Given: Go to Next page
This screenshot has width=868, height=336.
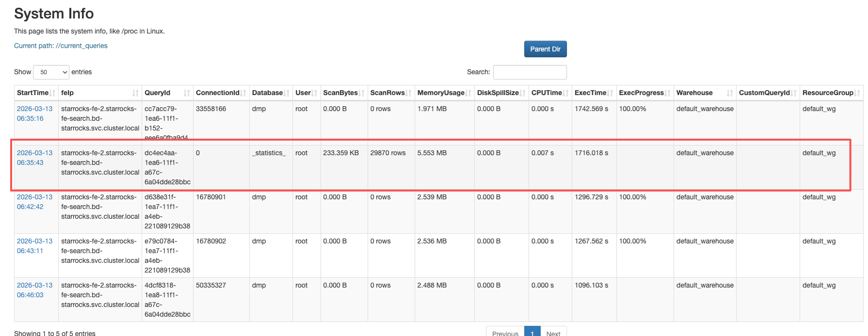Looking at the screenshot, I should coord(553,333).
